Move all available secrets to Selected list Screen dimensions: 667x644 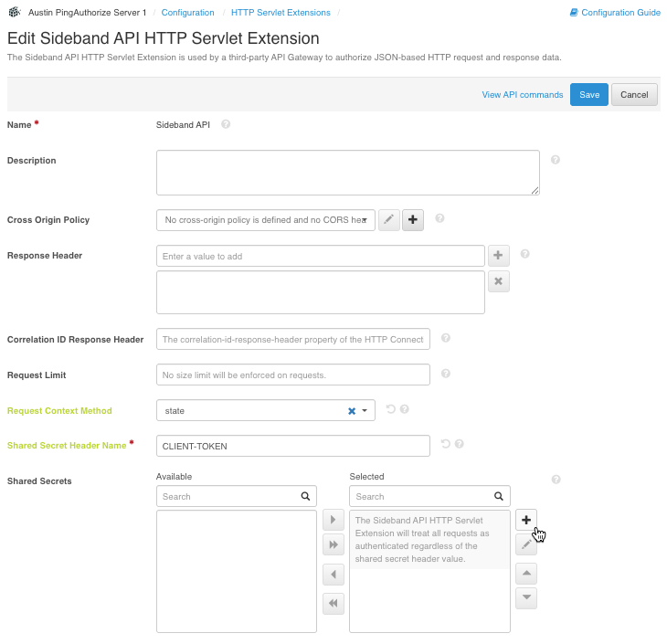click(333, 545)
